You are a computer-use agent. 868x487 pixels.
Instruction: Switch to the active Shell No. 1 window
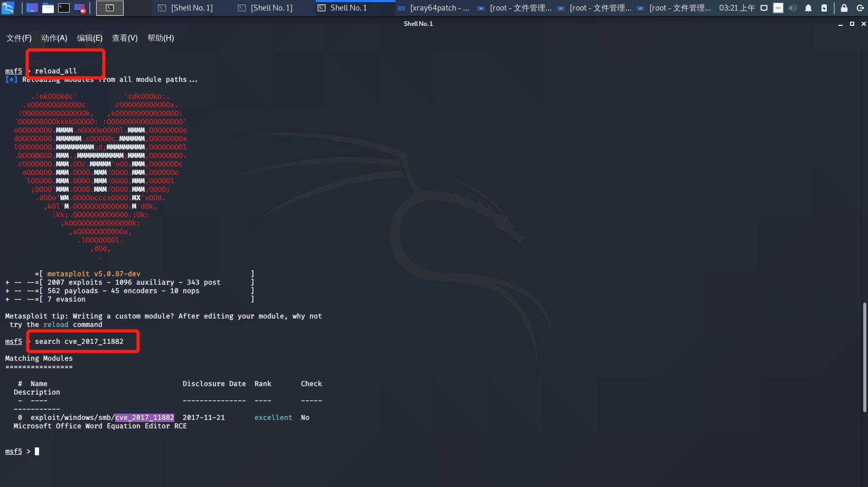355,8
